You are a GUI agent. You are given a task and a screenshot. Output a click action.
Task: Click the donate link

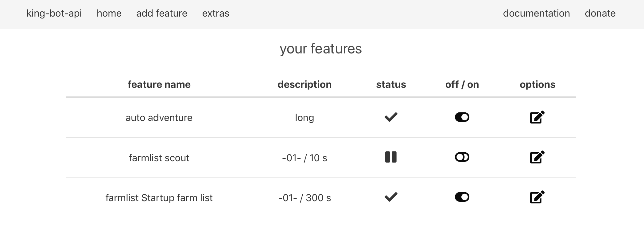click(600, 14)
